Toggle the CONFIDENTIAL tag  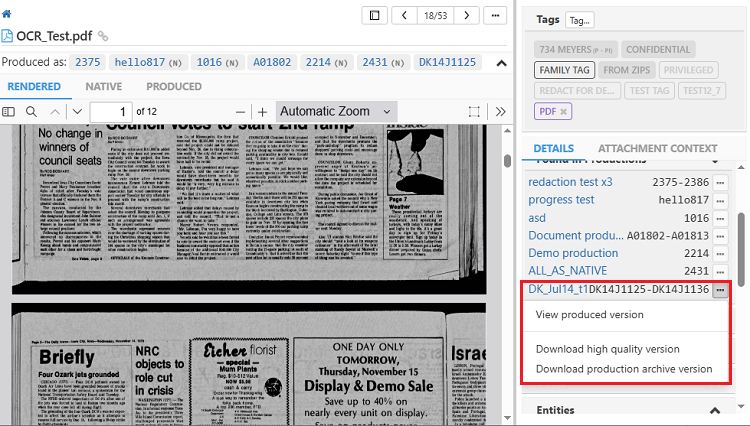(x=656, y=48)
